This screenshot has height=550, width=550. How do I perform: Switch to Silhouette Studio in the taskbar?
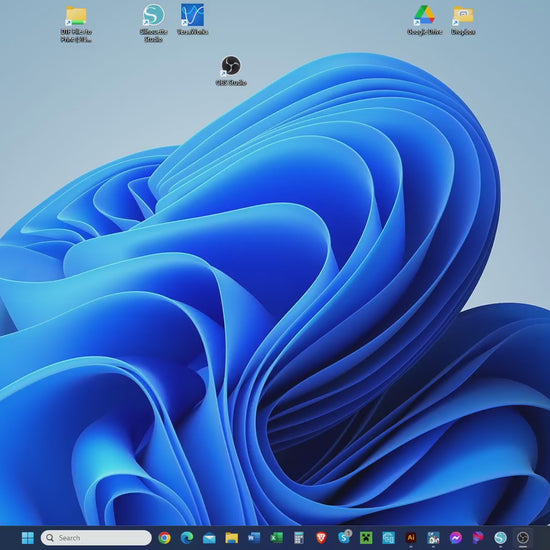501,537
